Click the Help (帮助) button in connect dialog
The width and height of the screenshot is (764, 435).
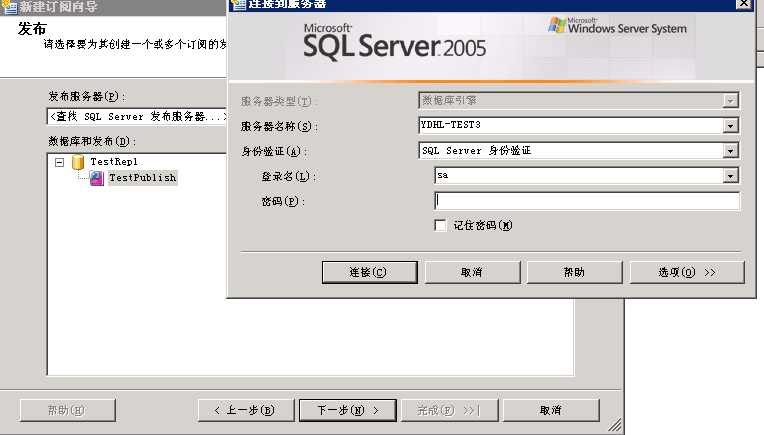[x=574, y=272]
